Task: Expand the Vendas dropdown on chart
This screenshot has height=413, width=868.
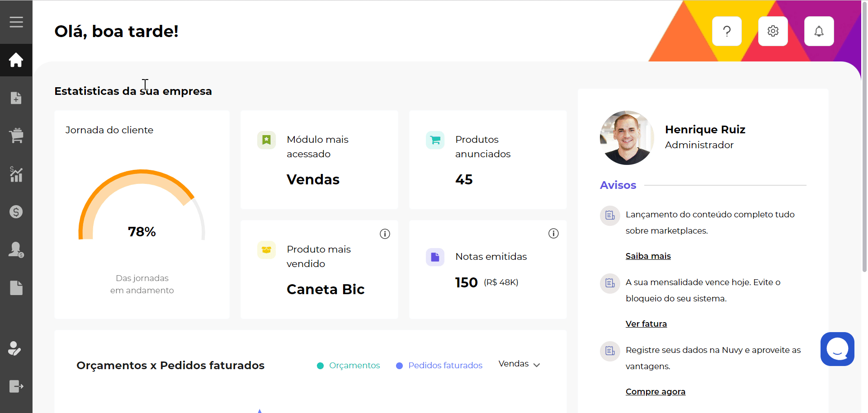Action: [519, 364]
